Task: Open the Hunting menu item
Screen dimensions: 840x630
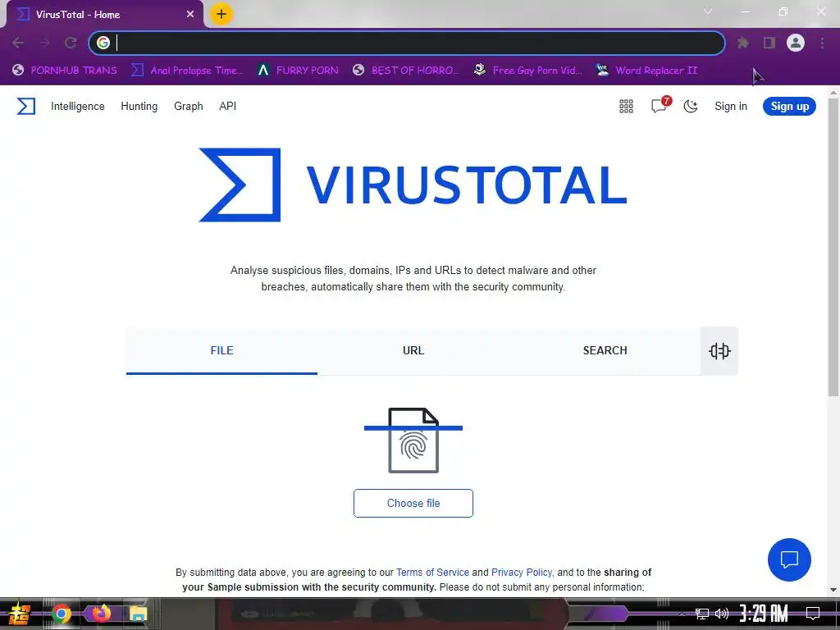Action: click(x=139, y=106)
